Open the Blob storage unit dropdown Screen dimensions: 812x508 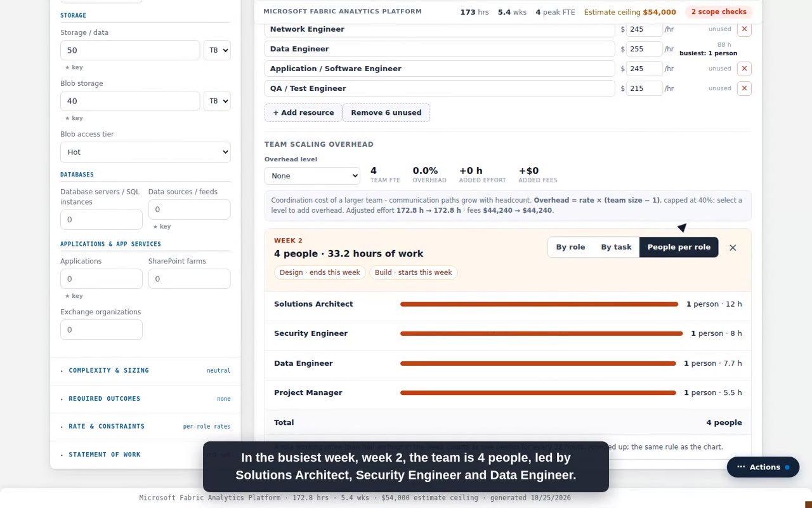coord(217,101)
